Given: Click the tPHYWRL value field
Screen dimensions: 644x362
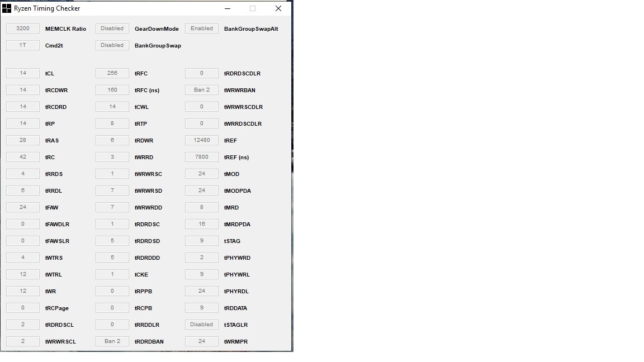Looking at the screenshot, I should [x=202, y=274].
